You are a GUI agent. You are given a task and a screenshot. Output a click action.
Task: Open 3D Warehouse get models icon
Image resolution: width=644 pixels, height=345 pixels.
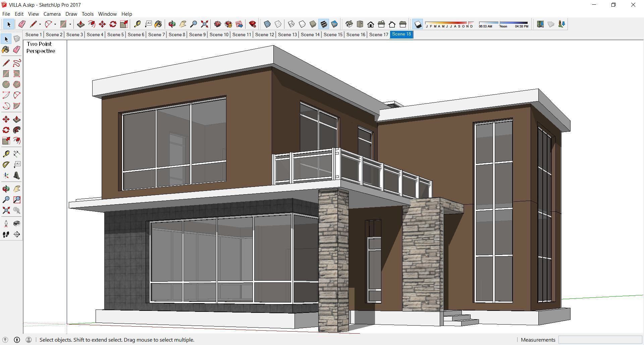coord(218,24)
